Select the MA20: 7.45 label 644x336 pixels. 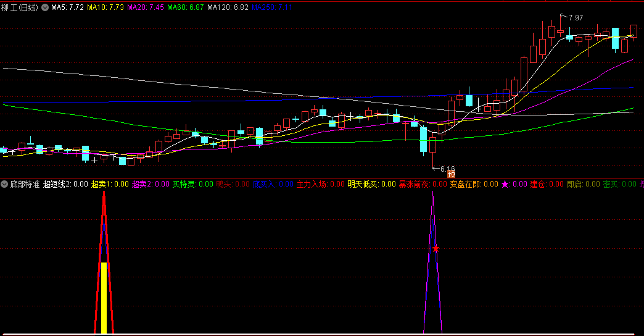click(x=146, y=7)
